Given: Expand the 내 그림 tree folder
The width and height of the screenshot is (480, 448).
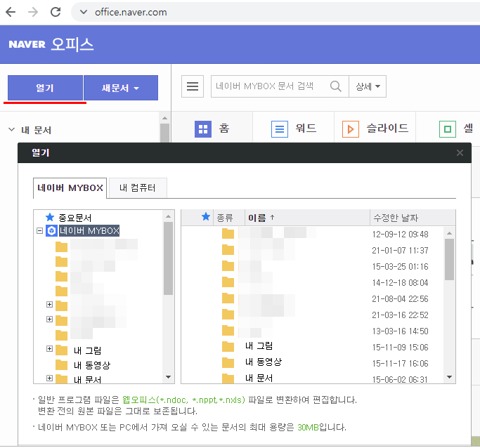Looking at the screenshot, I should coord(49,348).
